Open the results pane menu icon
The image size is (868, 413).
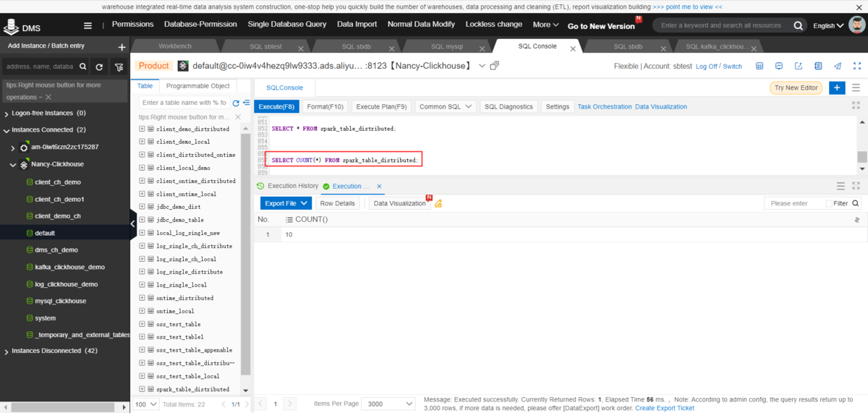point(841,186)
